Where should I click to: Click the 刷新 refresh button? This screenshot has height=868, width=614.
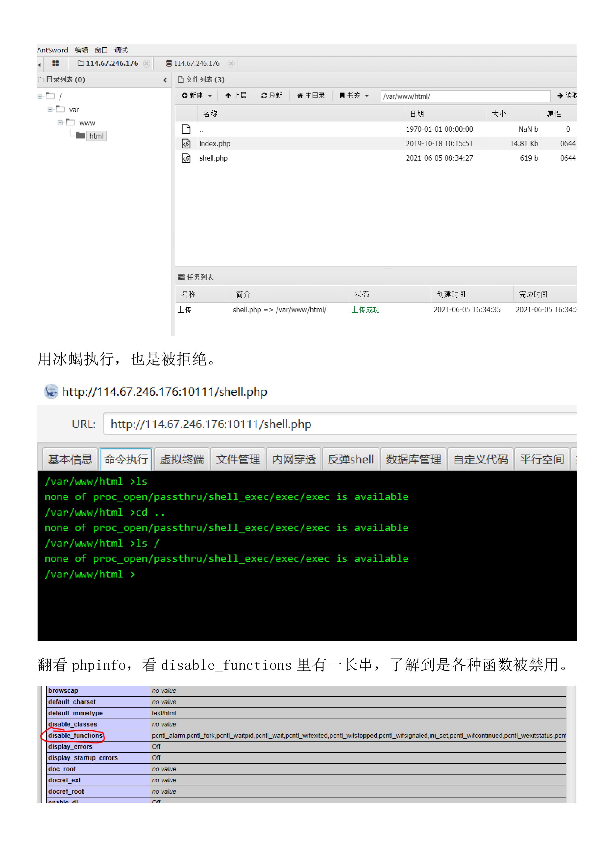(x=271, y=96)
